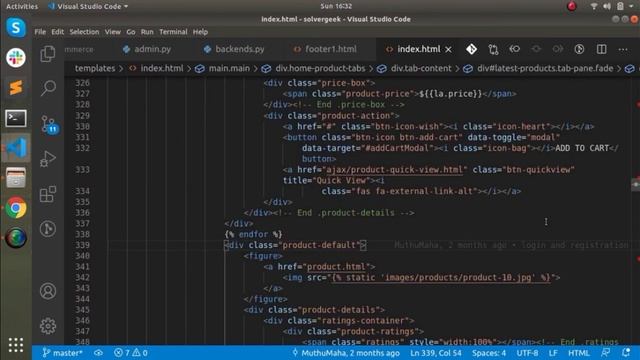
Task: Open the Run and Debug view
Action: coord(48,159)
